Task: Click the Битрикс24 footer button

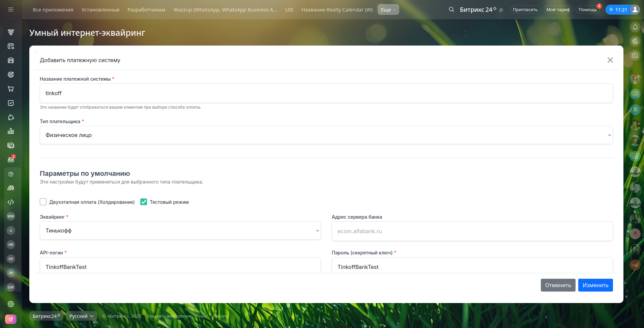Action: (x=46, y=316)
